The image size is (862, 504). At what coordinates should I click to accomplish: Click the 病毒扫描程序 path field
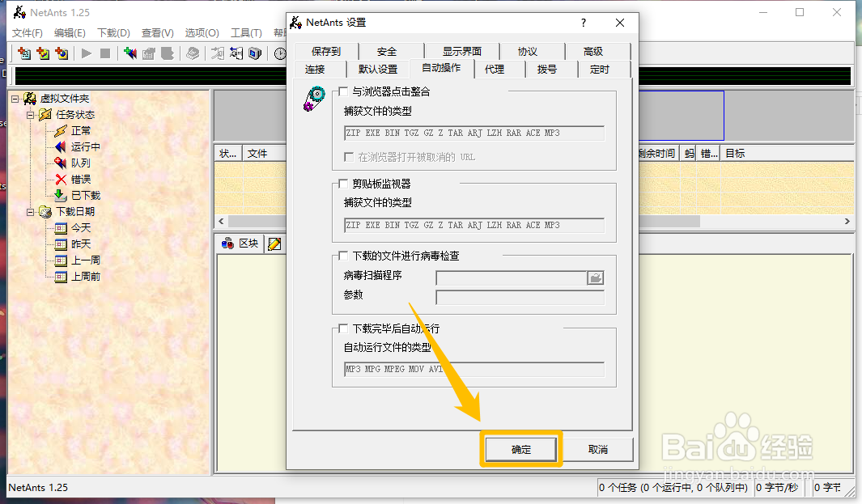(512, 278)
